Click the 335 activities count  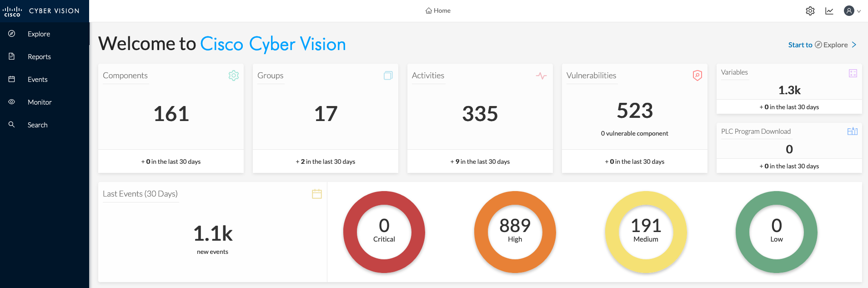point(480,114)
